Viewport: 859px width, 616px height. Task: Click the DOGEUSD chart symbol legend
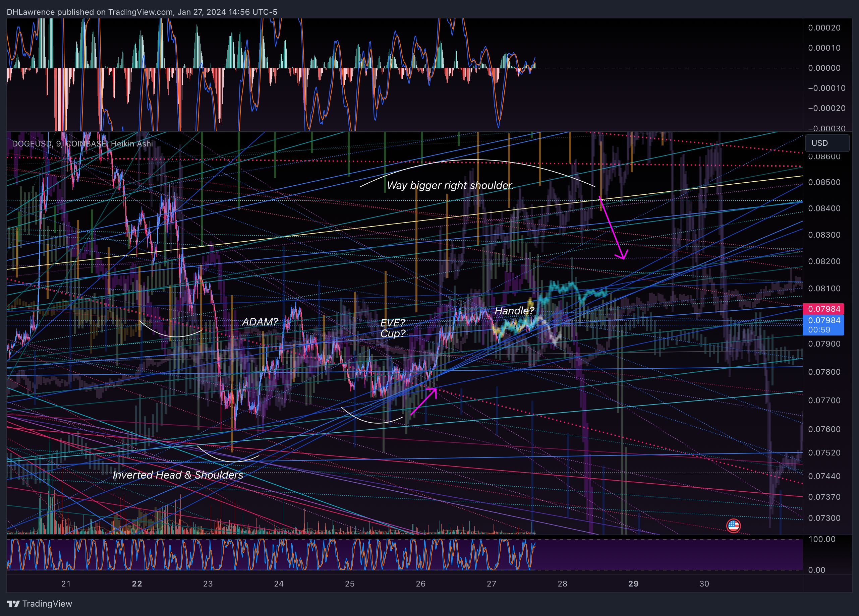[x=82, y=143]
